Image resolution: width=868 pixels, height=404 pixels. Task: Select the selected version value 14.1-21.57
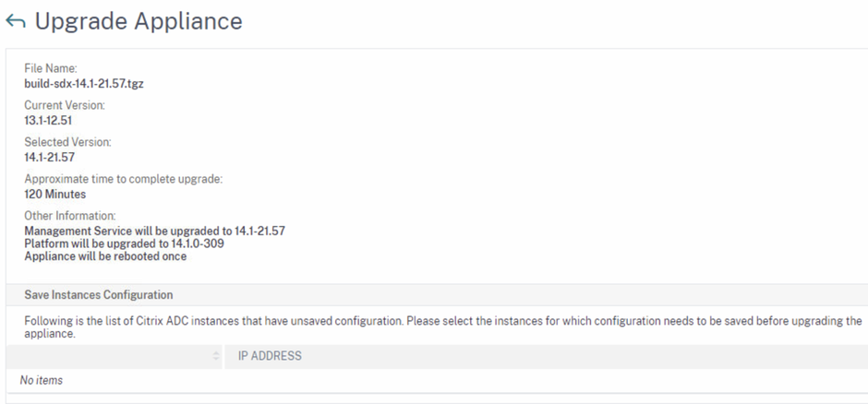[49, 158]
